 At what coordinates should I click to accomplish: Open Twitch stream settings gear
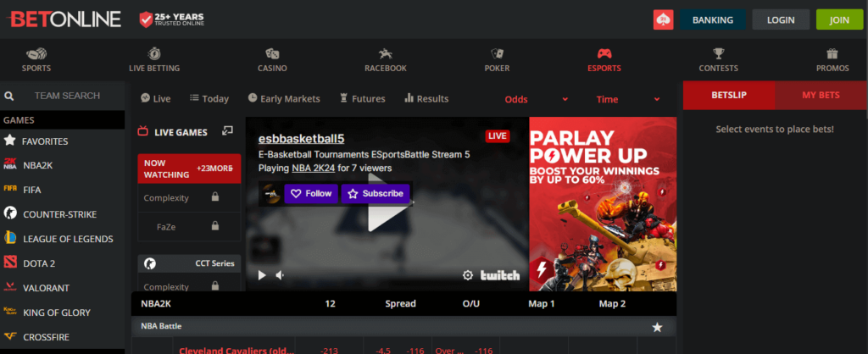[x=468, y=275]
